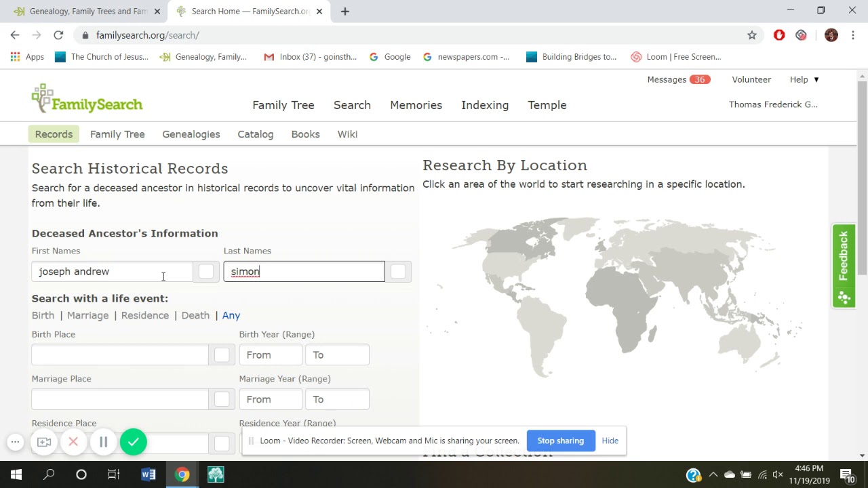Open Task View in the taskbar

pyautogui.click(x=114, y=474)
